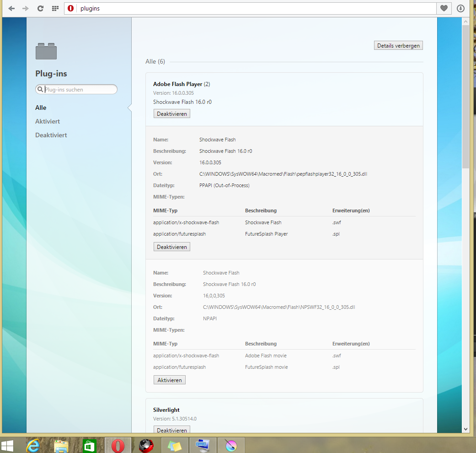Screen dimensions: 476x453
Task: Deactivate the Silverlight plugin
Action: [x=172, y=430]
